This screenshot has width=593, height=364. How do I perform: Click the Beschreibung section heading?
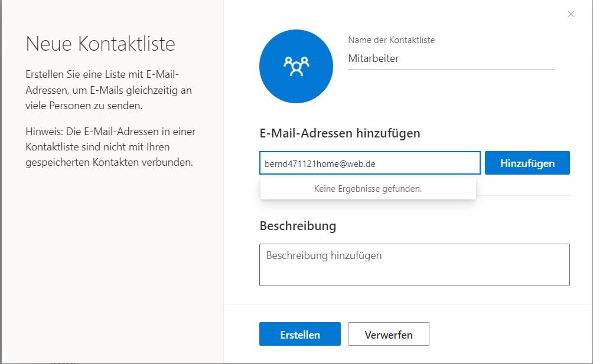298,225
